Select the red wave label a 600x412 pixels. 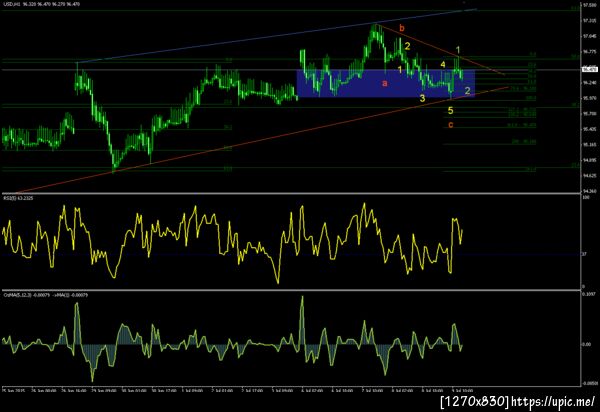(385, 83)
